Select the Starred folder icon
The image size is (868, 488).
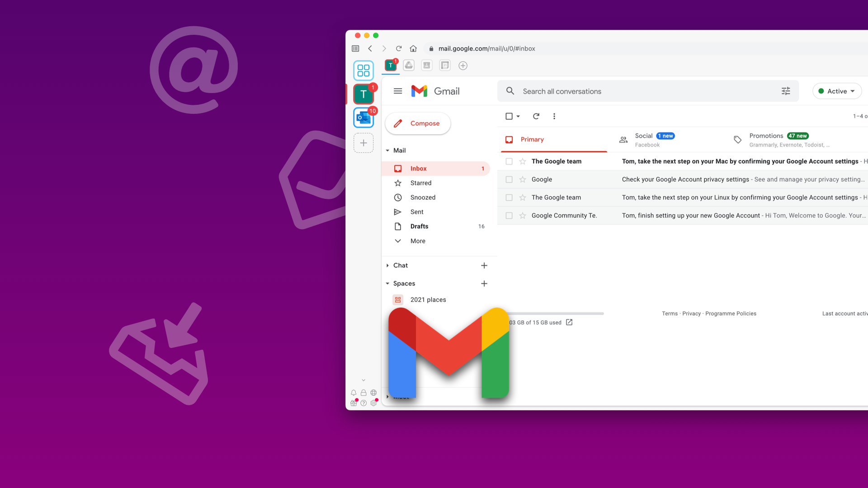pos(398,183)
